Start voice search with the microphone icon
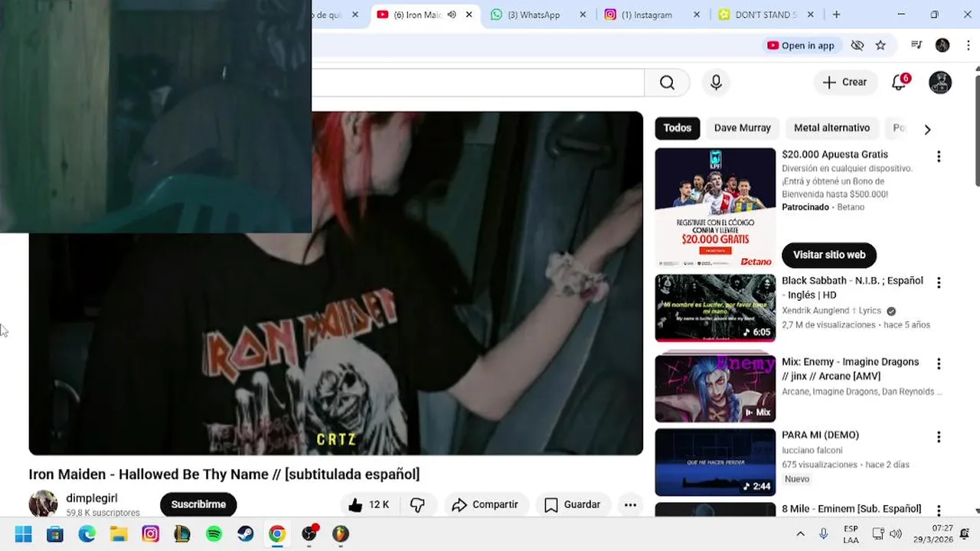The image size is (980, 551). (x=716, y=83)
